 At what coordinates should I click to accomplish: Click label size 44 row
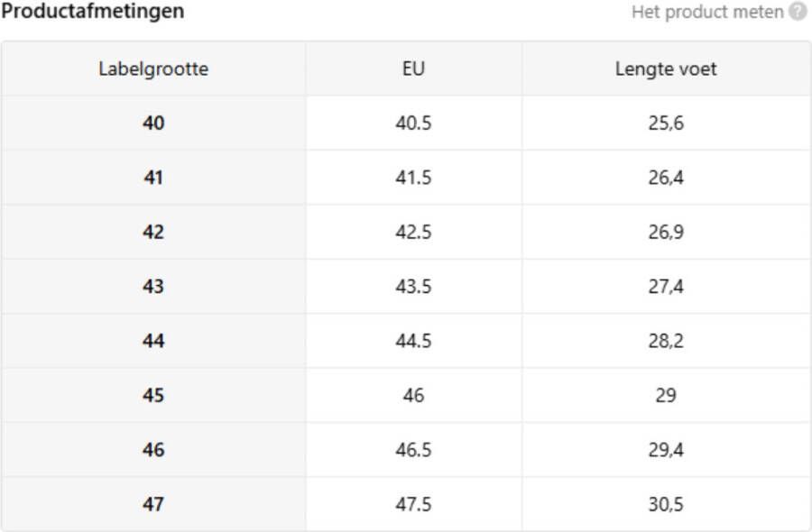(x=406, y=341)
